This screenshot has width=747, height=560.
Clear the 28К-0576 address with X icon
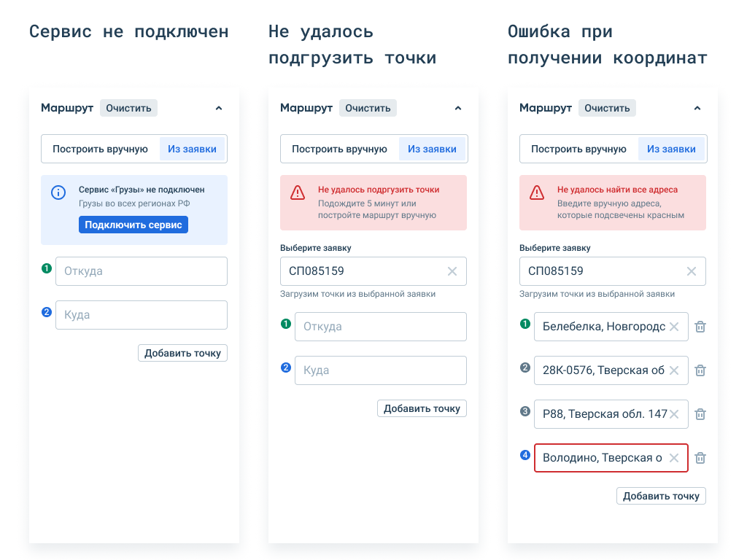pos(674,370)
